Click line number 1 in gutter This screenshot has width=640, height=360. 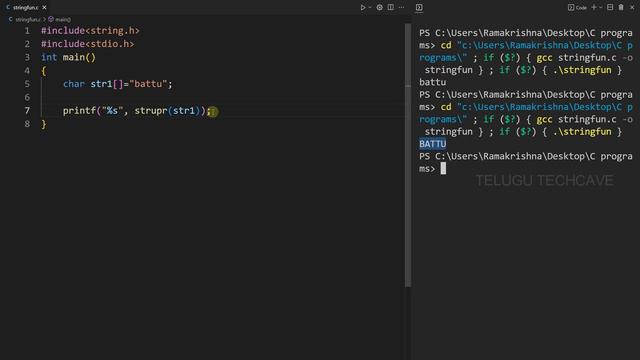click(x=27, y=31)
